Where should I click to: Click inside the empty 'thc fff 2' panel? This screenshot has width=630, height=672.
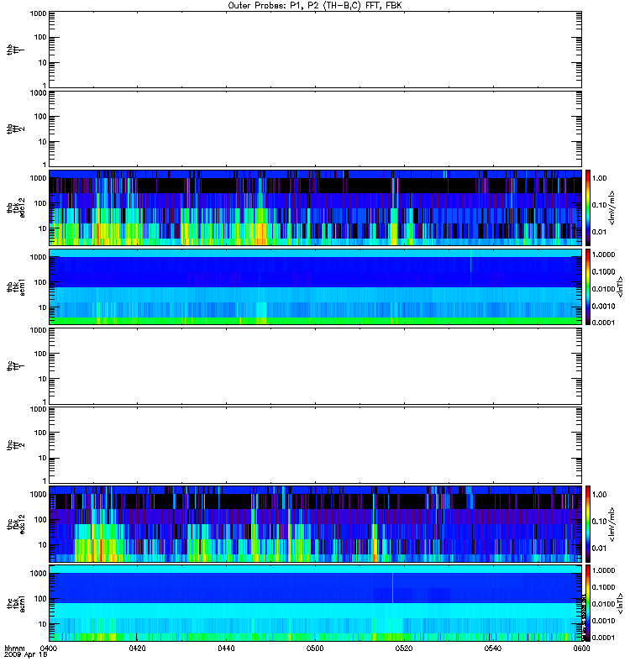tap(316, 445)
